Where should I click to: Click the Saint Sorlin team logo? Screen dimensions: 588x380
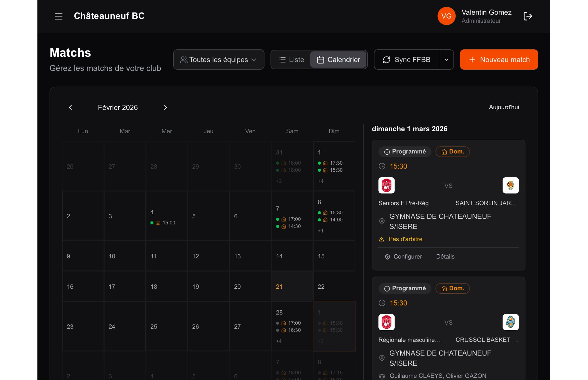(x=510, y=185)
